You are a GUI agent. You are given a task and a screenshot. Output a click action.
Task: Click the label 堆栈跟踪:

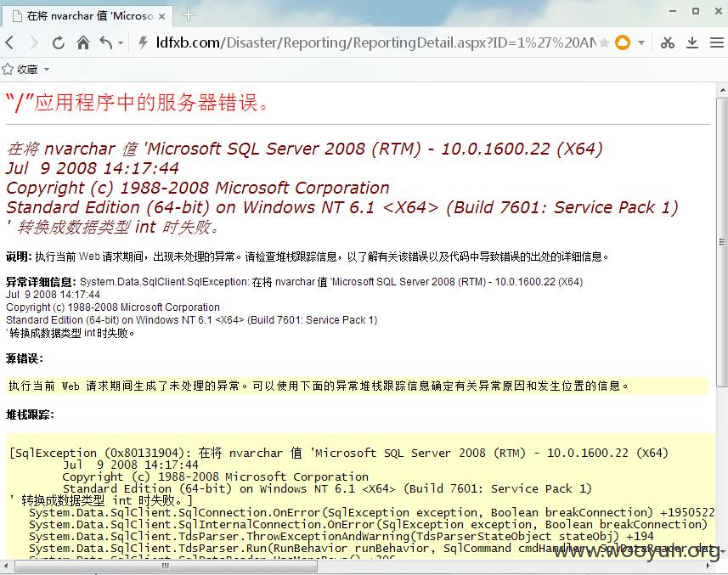pos(30,414)
